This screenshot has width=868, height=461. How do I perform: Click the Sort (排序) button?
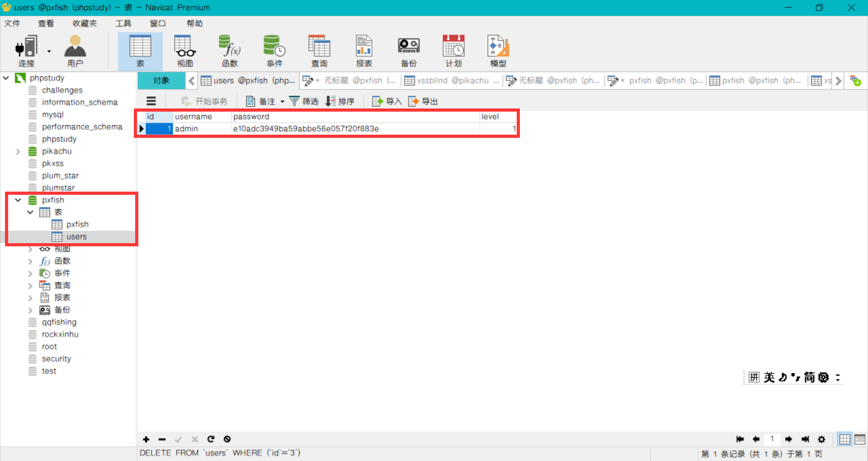(x=340, y=101)
